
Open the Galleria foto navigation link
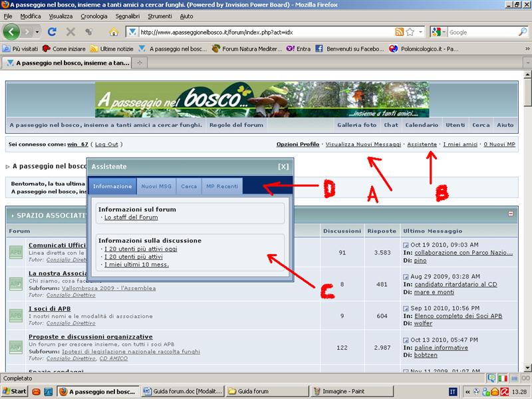(357, 125)
